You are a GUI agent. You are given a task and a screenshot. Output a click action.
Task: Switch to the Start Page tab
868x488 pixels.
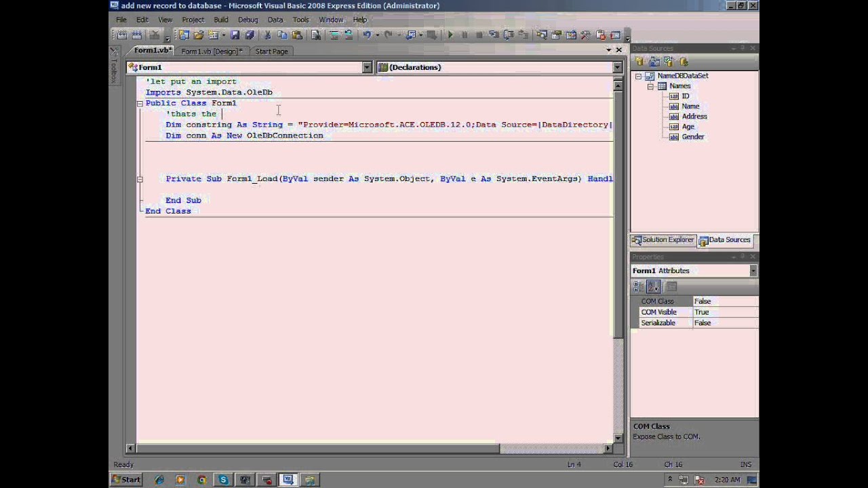271,51
